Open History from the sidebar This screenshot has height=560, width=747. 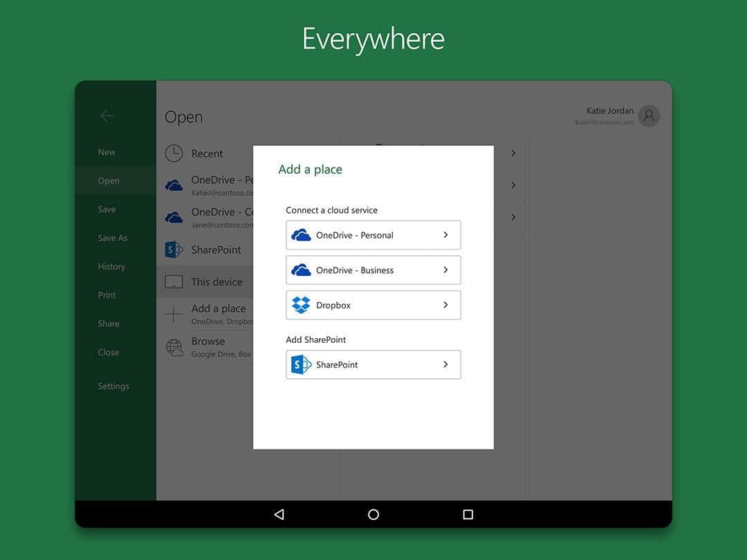(x=111, y=267)
